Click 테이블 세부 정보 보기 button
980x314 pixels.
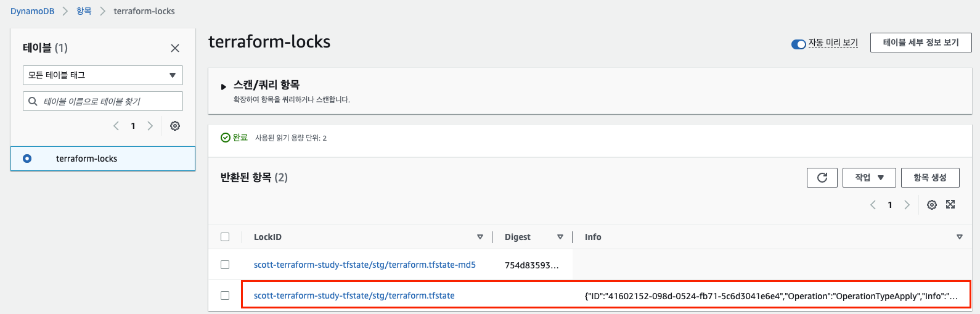click(x=921, y=43)
